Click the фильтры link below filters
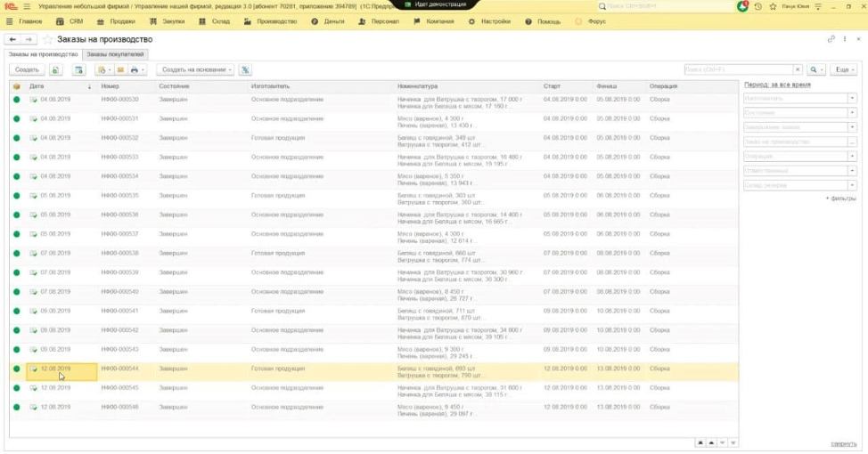 (x=841, y=198)
